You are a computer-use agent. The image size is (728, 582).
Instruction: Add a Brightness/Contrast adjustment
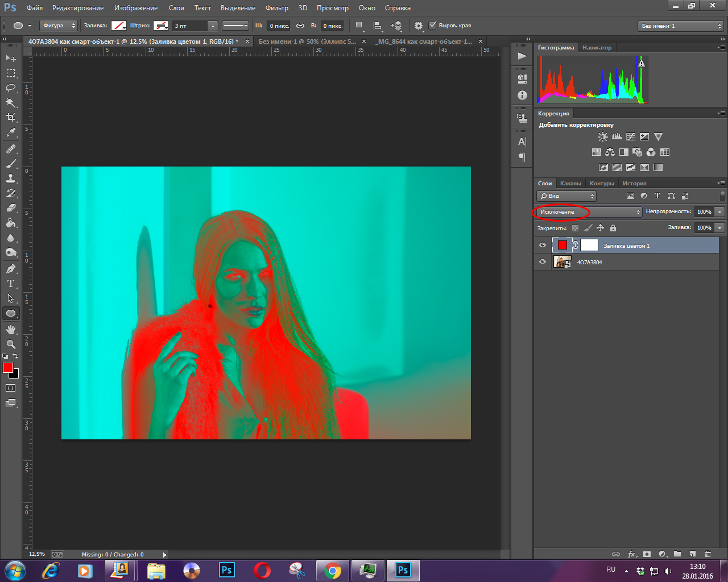(603, 137)
